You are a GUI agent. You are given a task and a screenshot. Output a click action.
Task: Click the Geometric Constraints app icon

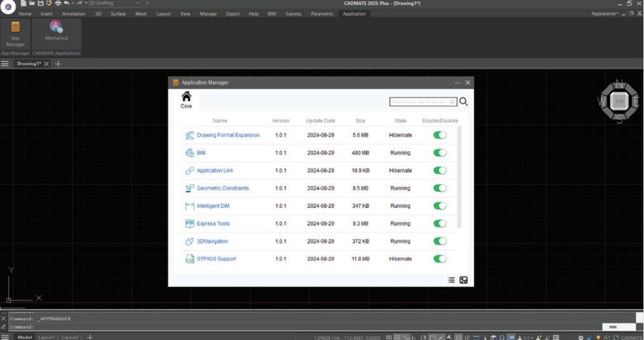(x=189, y=188)
